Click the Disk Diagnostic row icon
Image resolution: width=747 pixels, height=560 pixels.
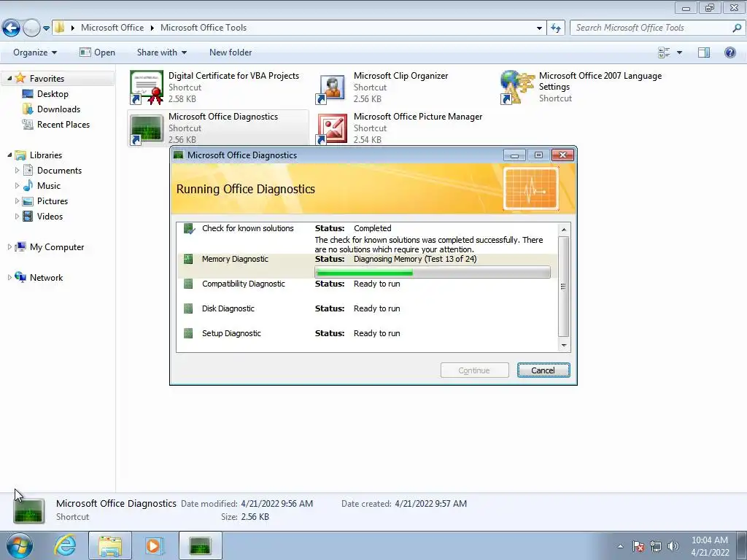click(188, 308)
